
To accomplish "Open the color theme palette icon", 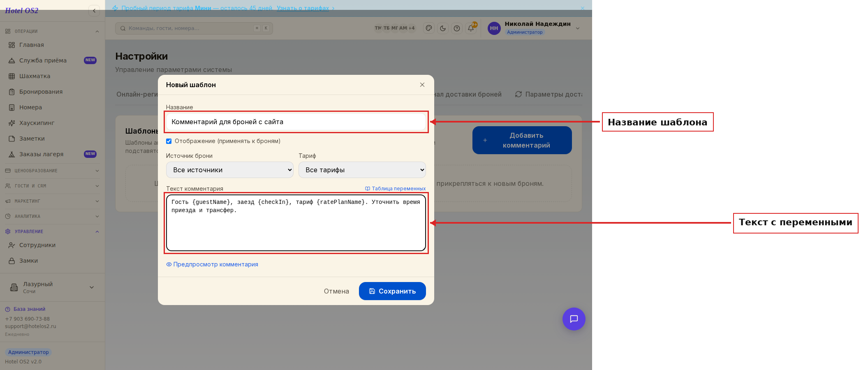I will point(429,28).
